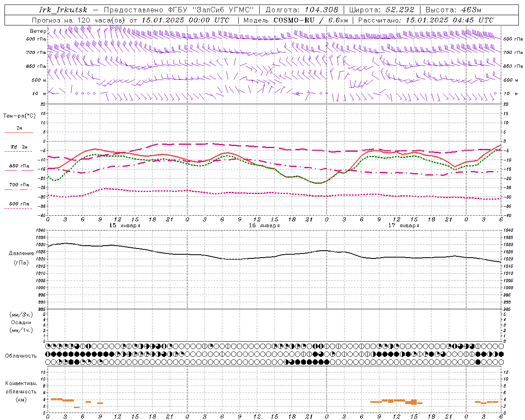525x420 pixels.
Task: Click the left 500 гПа wind level label
Action: 36,39
